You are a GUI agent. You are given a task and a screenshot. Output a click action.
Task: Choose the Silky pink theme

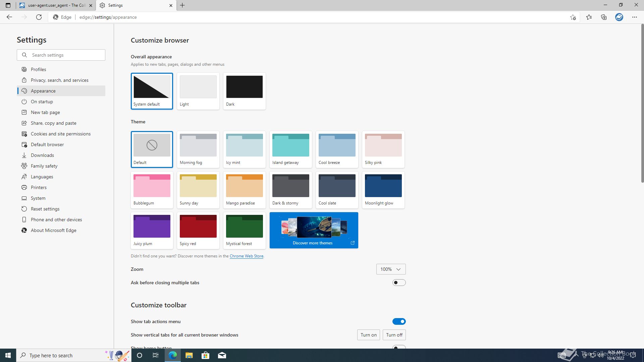(x=383, y=149)
